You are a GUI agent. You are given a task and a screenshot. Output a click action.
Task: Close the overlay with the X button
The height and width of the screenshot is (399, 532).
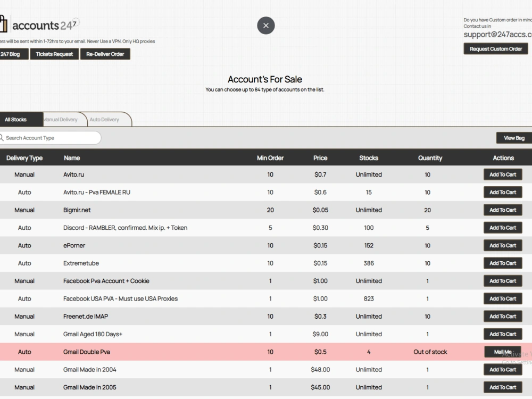point(265,26)
